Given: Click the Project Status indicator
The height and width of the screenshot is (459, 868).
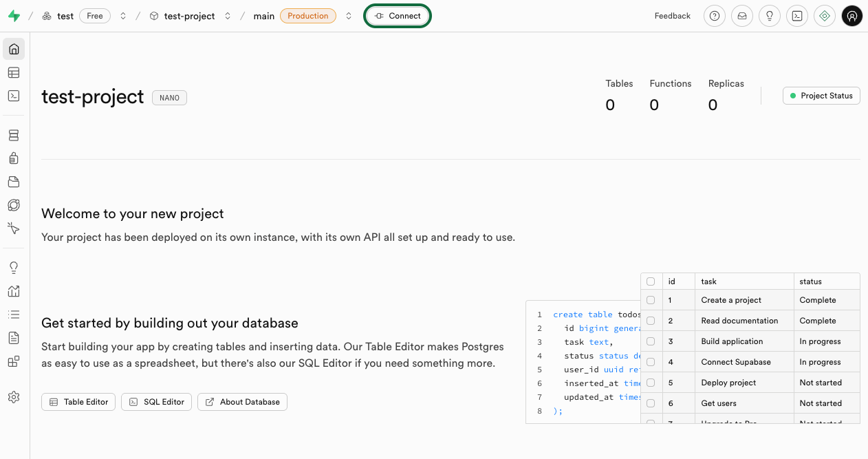Looking at the screenshot, I should (x=821, y=96).
